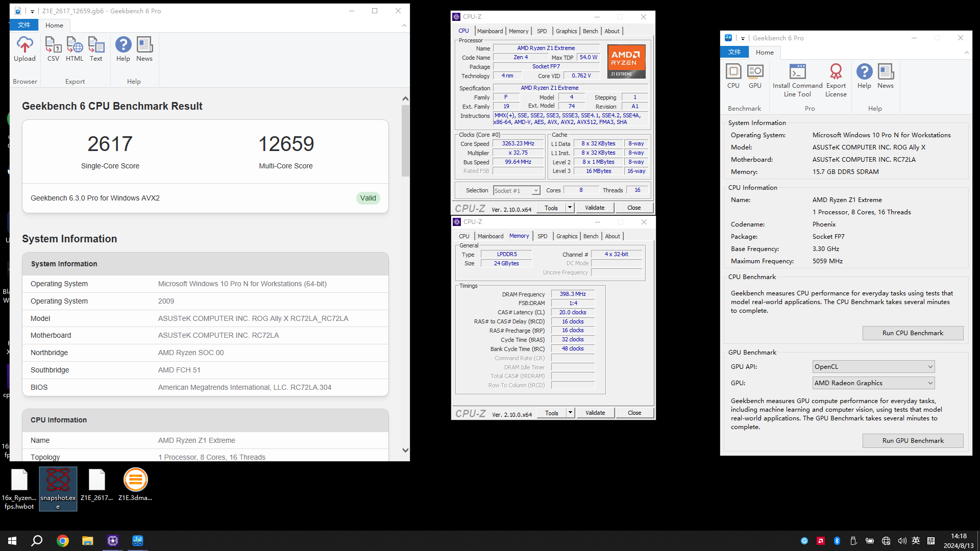
Task: Open Help in Geekbench result window
Action: point(123,49)
